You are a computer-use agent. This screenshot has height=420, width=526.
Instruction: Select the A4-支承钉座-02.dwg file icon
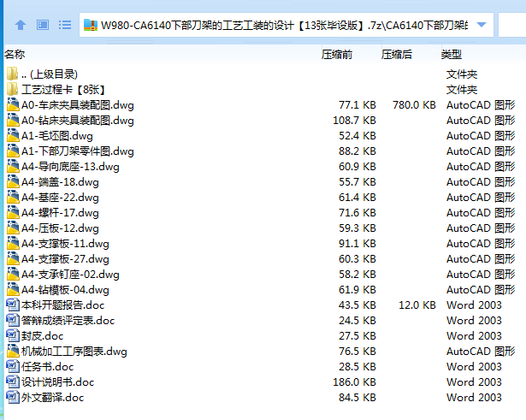click(x=13, y=274)
